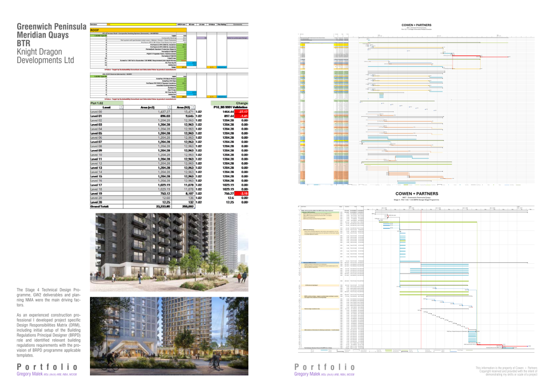555x392 pixels.
Task: Select the 'Level 05' row label
Action: pyautogui.click(x=96, y=134)
